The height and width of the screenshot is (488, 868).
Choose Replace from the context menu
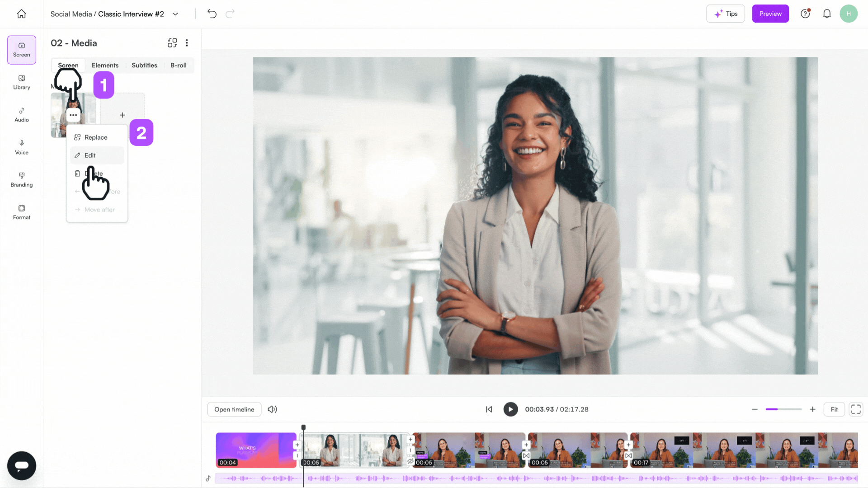[97, 137]
